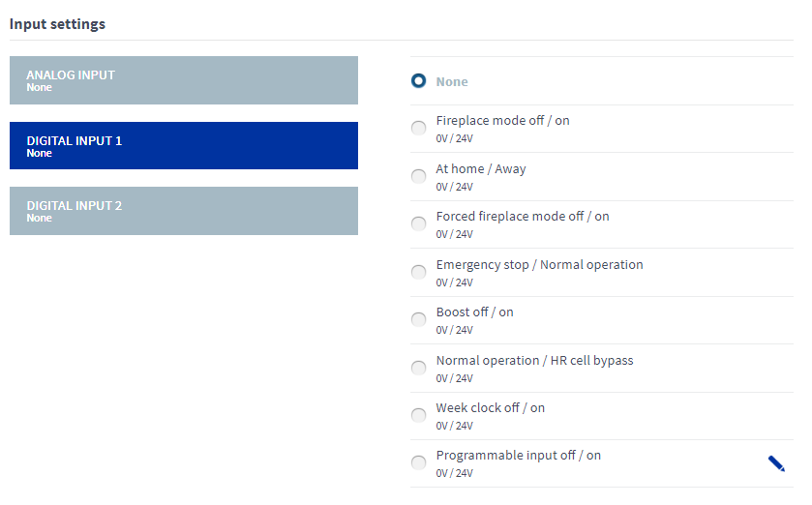Click the 'Week clock off / on' label text
Screen dimensions: 812x505
tap(490, 407)
